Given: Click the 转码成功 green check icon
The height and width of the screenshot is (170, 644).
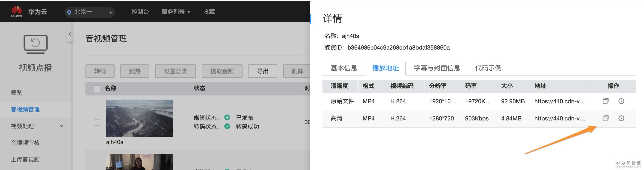Looking at the screenshot, I should tap(227, 126).
